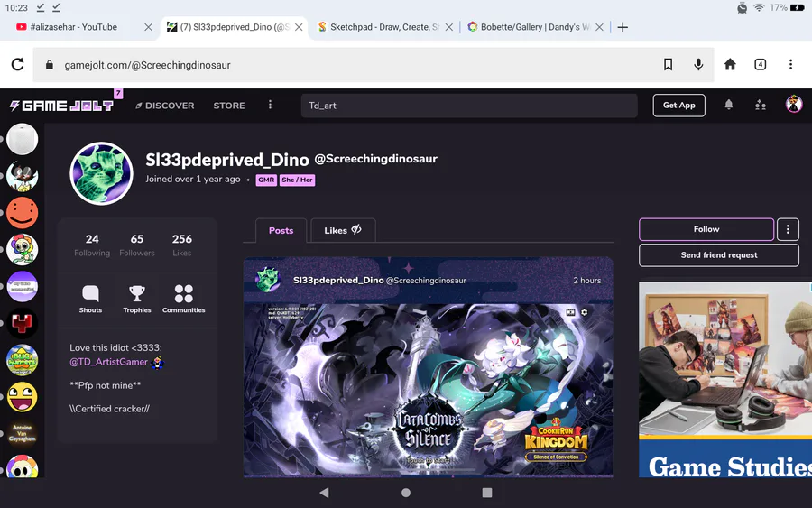This screenshot has height=508, width=812.
Task: Click the post author's small avatar
Action: click(268, 280)
